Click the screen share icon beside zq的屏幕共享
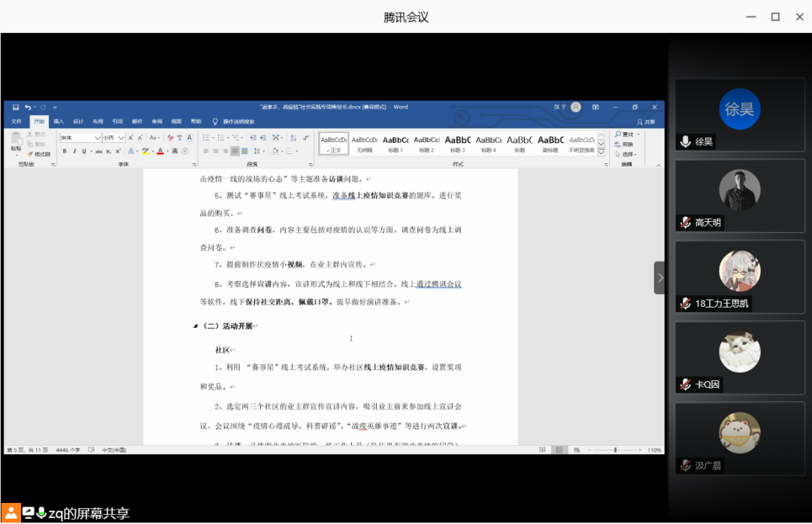Viewport: 812px width, 524px height. coord(28,513)
